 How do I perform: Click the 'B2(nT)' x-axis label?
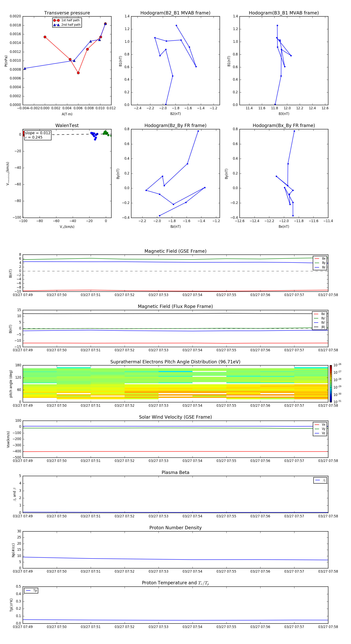click(x=175, y=114)
